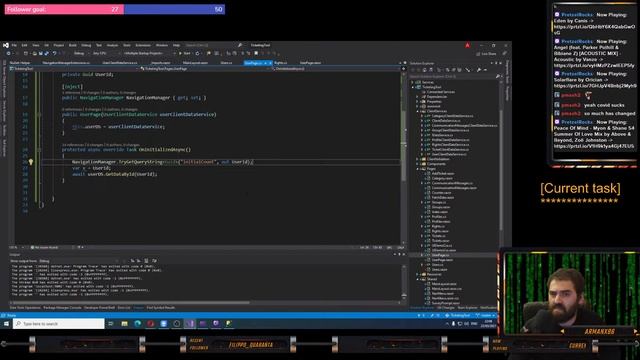Open the Build menu
Viewport: 640px width, 360px height.
pos(73,45)
